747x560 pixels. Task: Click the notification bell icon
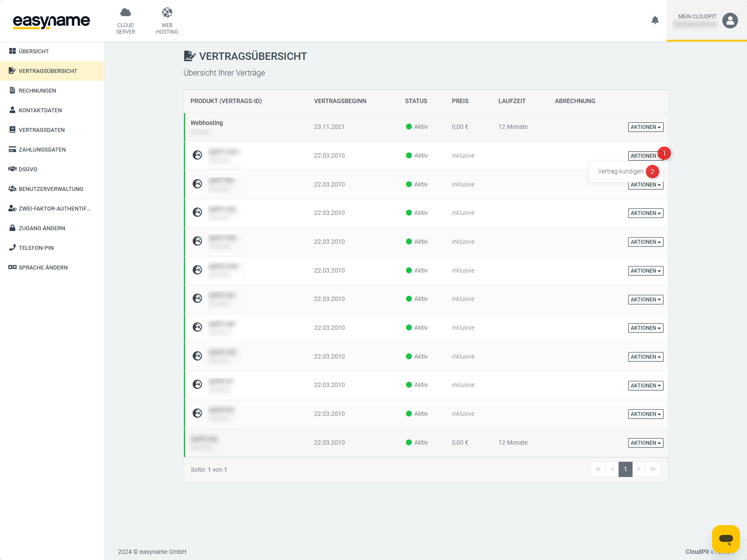[x=655, y=20]
